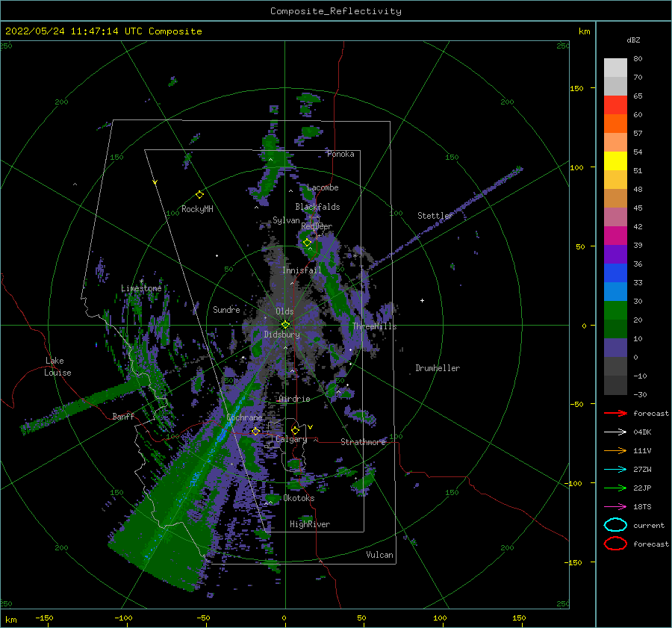The width and height of the screenshot is (672, 628).
Task: Select the ThreeHills label
Action: coord(375,326)
